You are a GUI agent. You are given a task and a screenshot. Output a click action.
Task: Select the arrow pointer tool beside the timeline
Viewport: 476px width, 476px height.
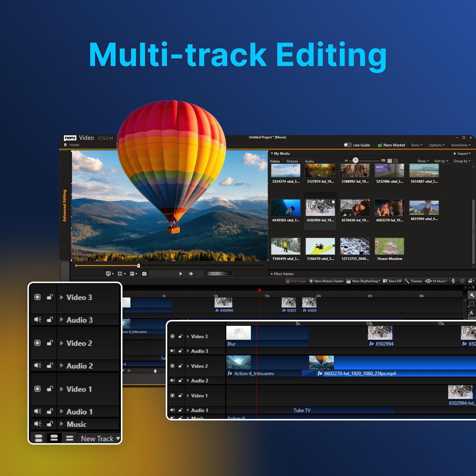[472, 295]
